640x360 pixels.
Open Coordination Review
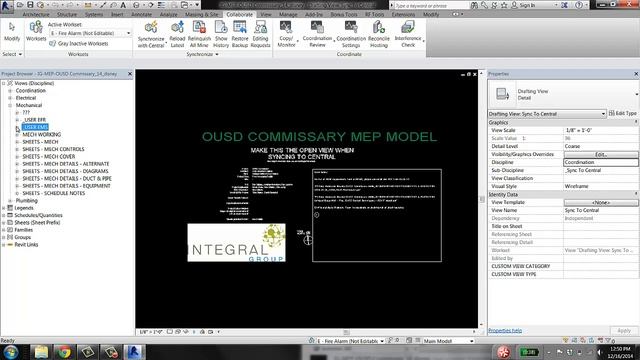click(317, 35)
